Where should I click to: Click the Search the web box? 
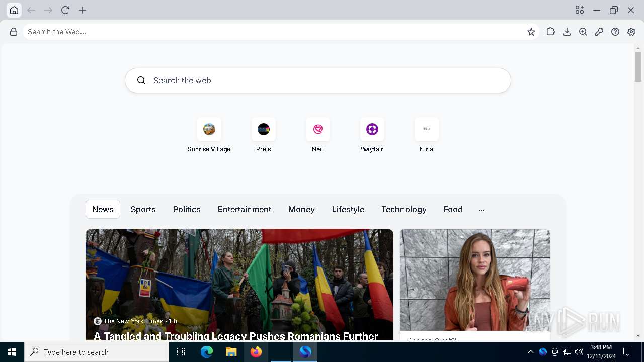318,80
